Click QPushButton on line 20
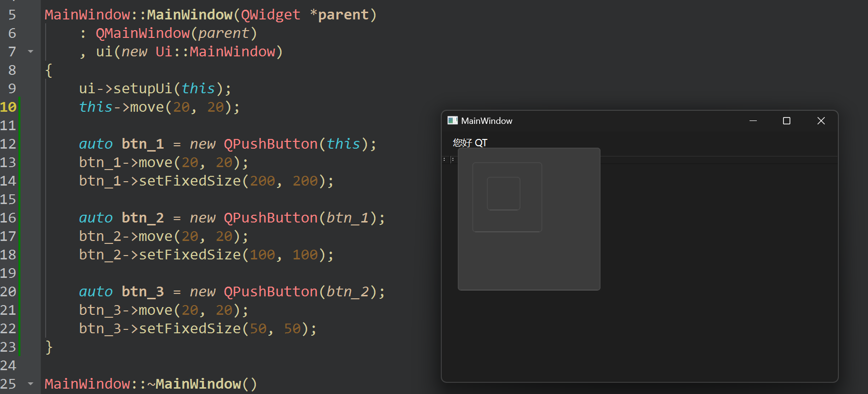Screen dimensions: 868x394 pos(270,291)
